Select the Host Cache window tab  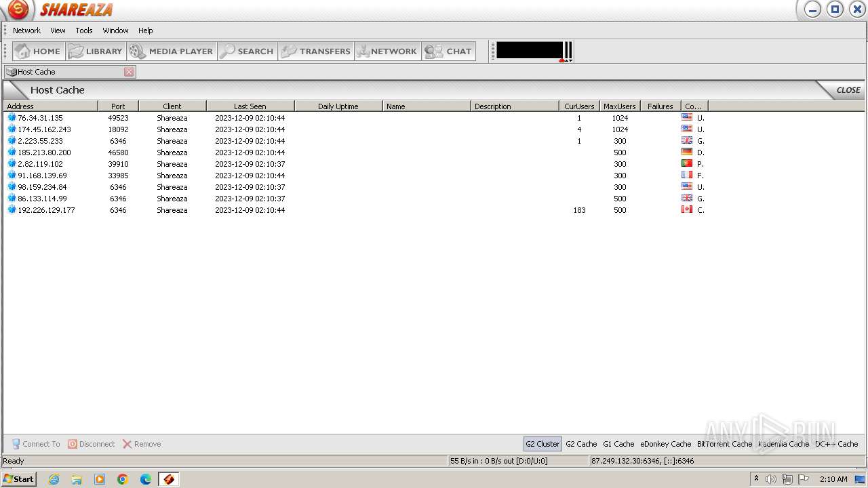pos(71,72)
